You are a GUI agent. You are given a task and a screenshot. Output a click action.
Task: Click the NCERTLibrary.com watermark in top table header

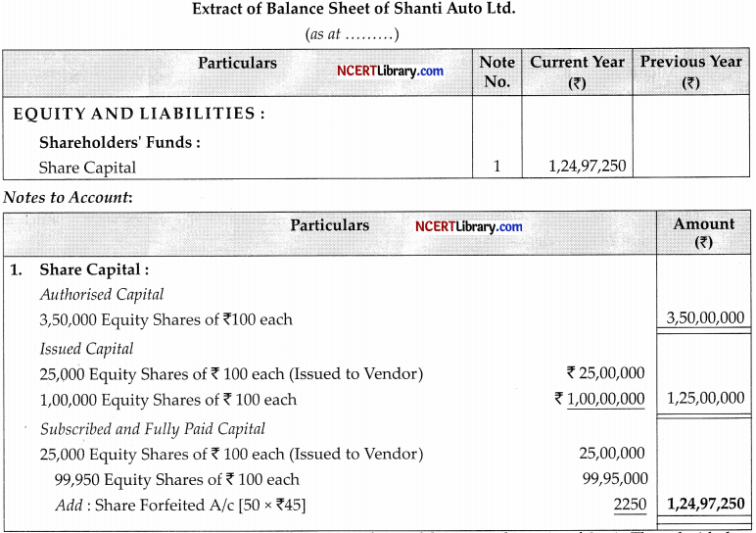pyautogui.click(x=390, y=71)
